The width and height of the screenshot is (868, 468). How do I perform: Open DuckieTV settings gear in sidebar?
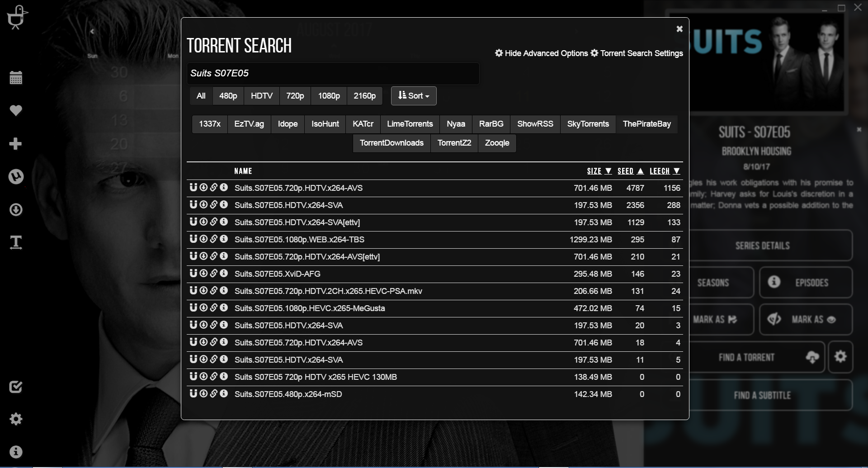point(16,419)
